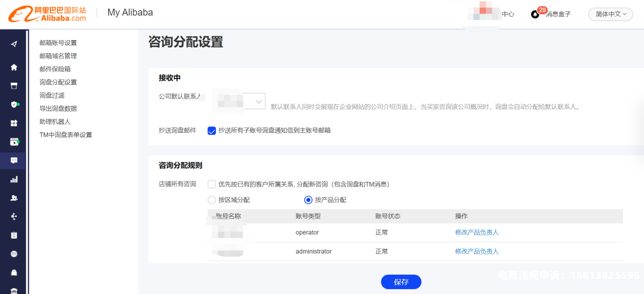Go to home via sidebar house icon

tap(14, 67)
